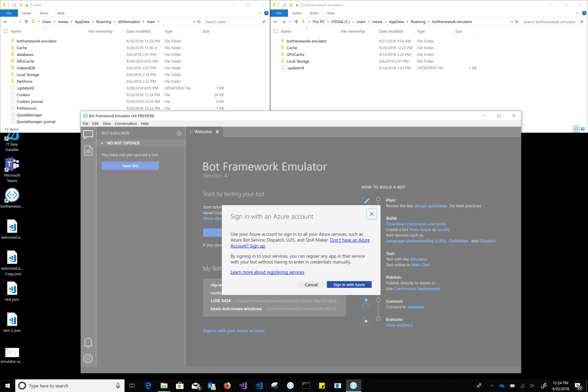Click the Sign in with Azure button
Screen dimensions: 588x392
pos(349,285)
